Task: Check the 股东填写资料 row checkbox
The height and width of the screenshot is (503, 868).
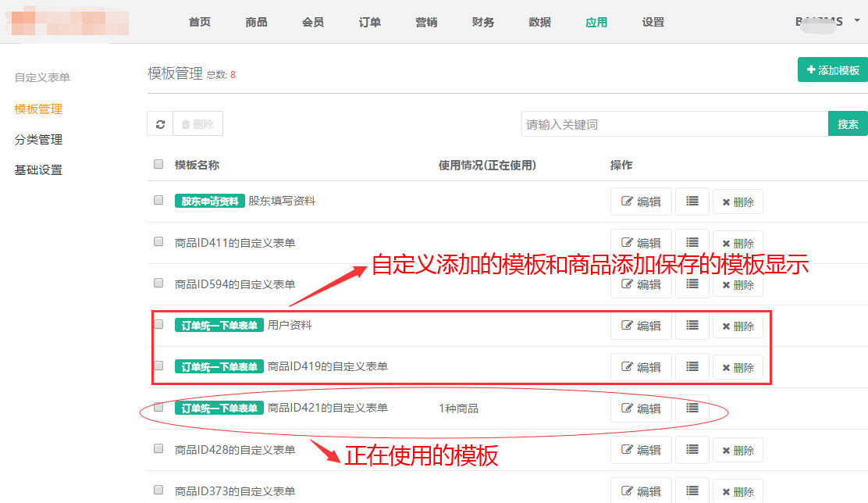Action: (x=158, y=200)
